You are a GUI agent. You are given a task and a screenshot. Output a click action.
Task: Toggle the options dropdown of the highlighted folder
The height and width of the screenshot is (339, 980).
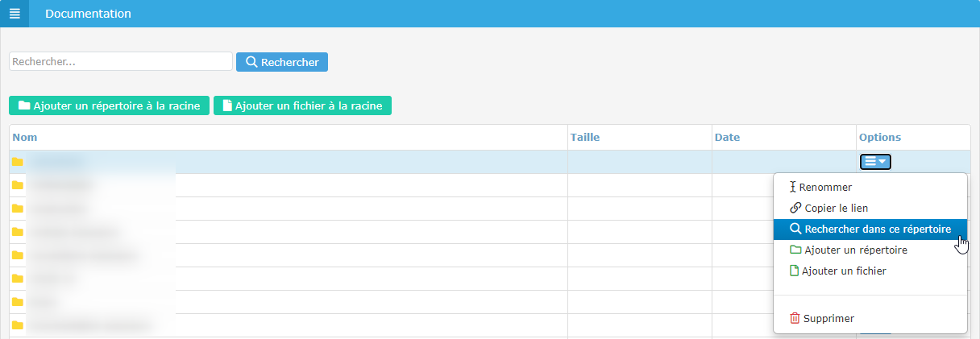[875, 162]
